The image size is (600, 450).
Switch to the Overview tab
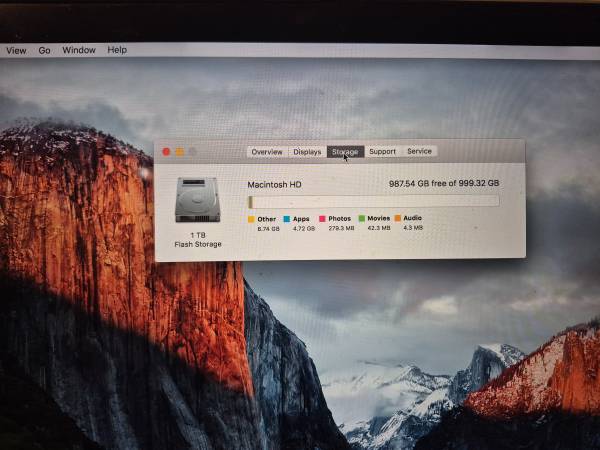pyautogui.click(x=267, y=152)
